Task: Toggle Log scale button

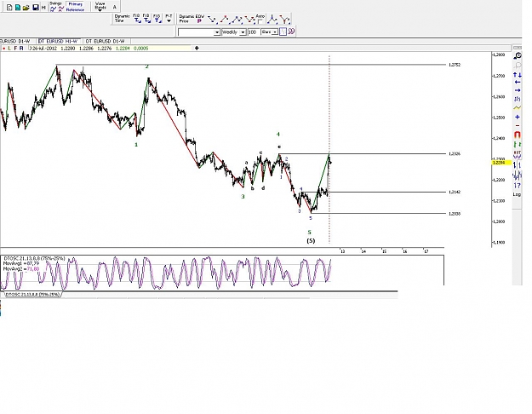Action: [517, 194]
